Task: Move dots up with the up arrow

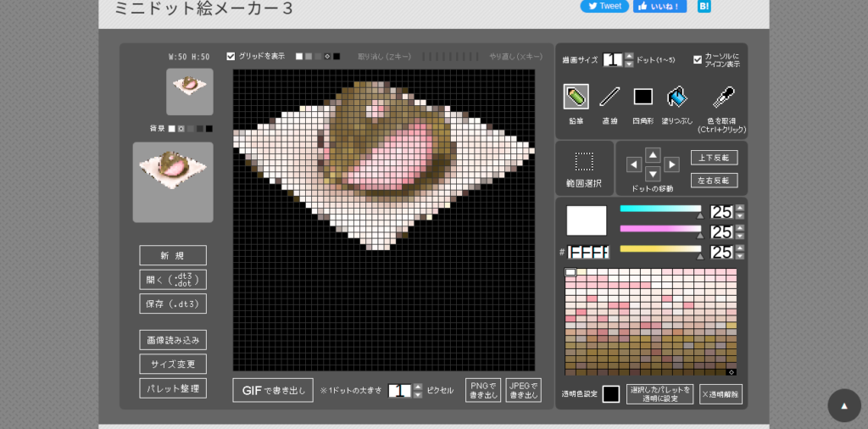Action: [654, 155]
